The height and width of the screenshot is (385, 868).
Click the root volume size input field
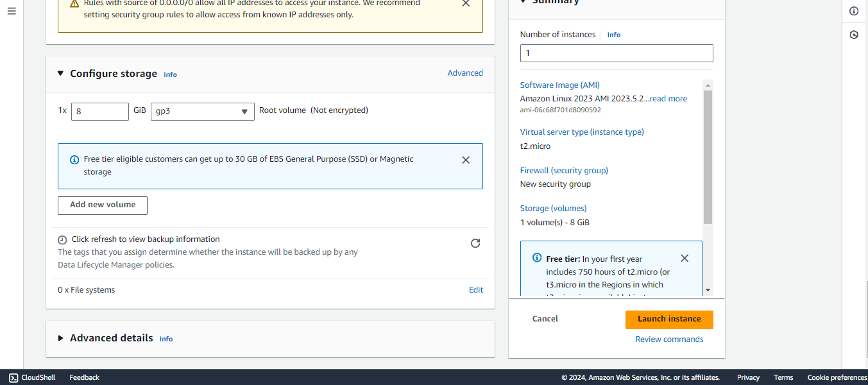[99, 111]
